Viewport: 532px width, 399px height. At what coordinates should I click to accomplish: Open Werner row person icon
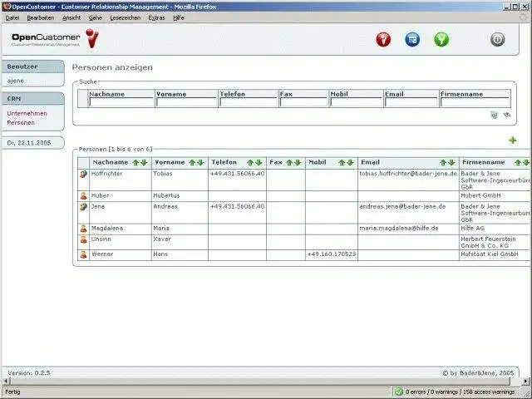pyautogui.click(x=83, y=254)
